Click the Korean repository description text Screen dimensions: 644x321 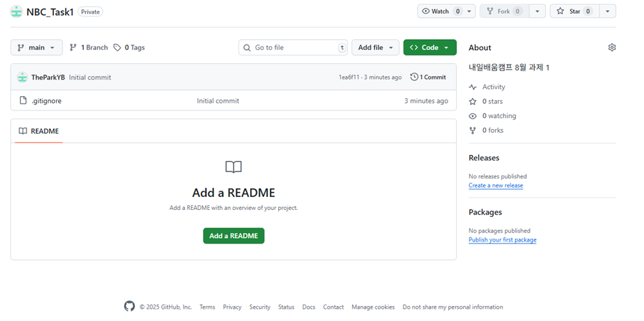point(509,68)
